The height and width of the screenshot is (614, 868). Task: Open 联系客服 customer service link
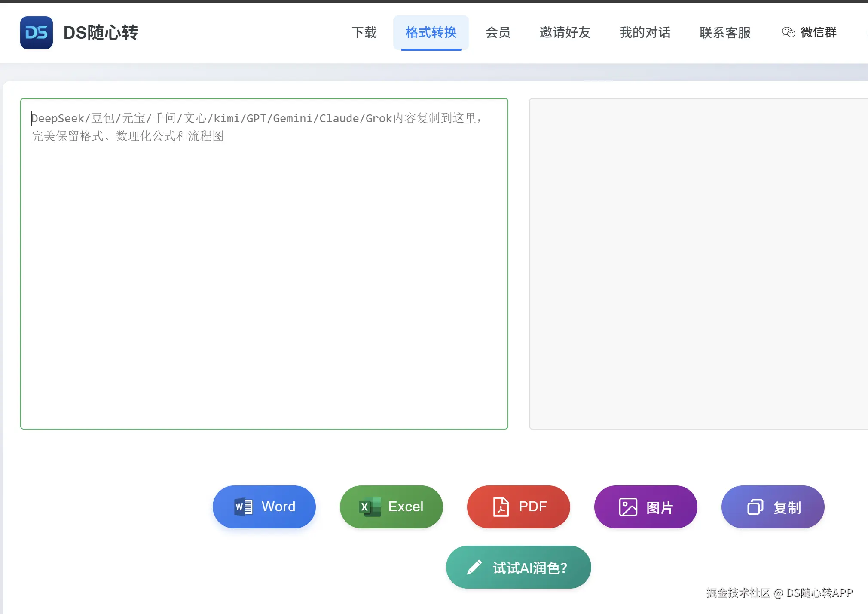pyautogui.click(x=725, y=32)
